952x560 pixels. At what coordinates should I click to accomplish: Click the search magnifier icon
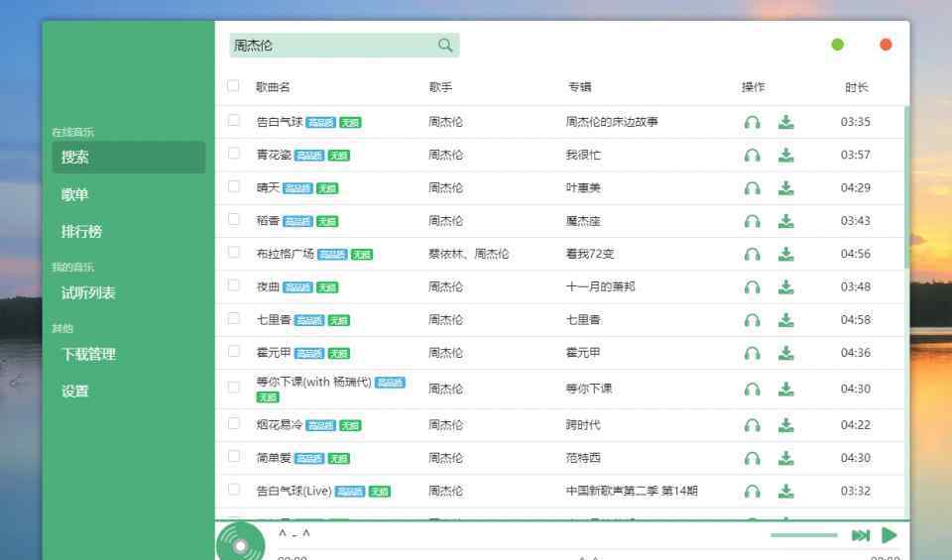[x=445, y=45]
